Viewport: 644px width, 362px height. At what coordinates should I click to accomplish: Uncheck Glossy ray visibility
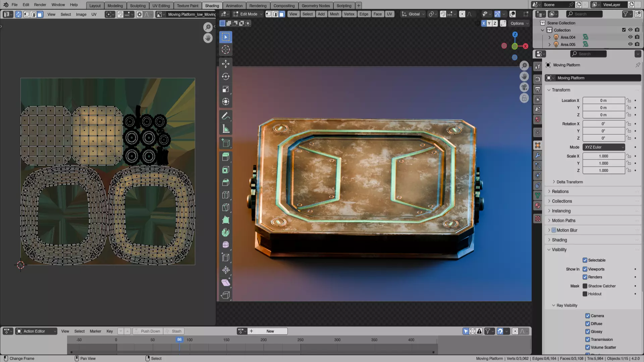[x=588, y=331]
